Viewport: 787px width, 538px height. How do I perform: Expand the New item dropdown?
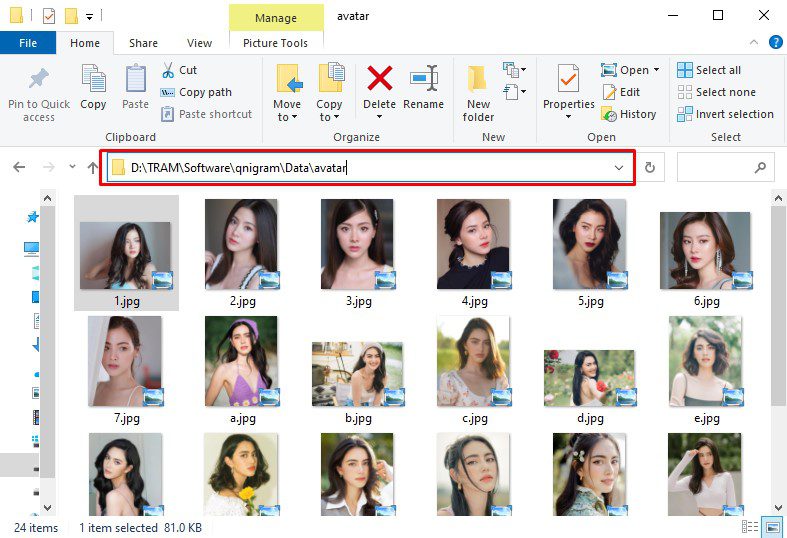[x=514, y=70]
